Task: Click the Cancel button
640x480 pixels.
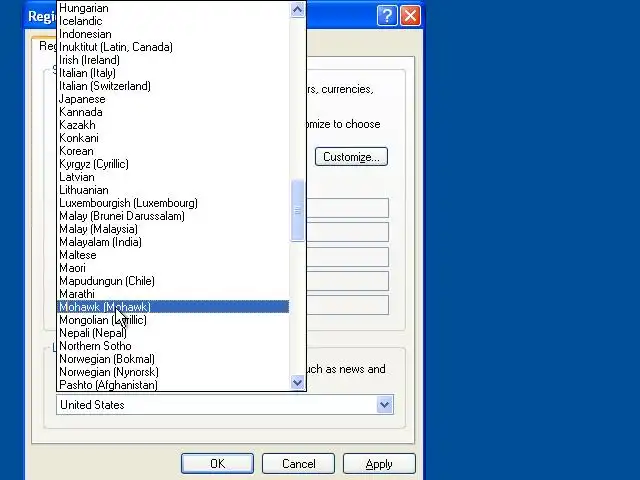Action: [x=298, y=464]
